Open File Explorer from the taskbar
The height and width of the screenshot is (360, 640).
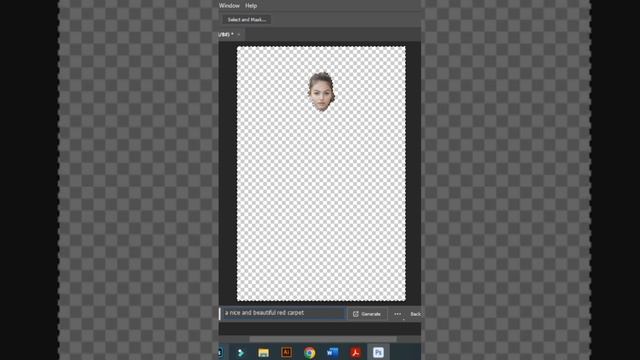click(x=263, y=352)
